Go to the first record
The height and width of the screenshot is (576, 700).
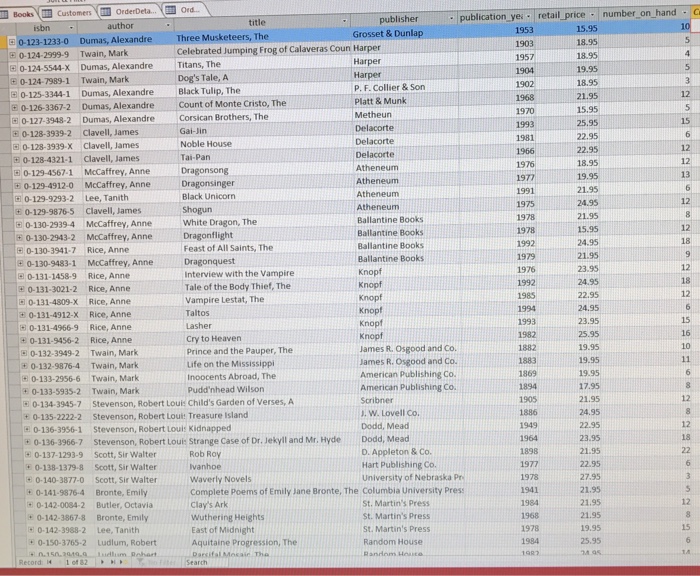[x=49, y=562]
